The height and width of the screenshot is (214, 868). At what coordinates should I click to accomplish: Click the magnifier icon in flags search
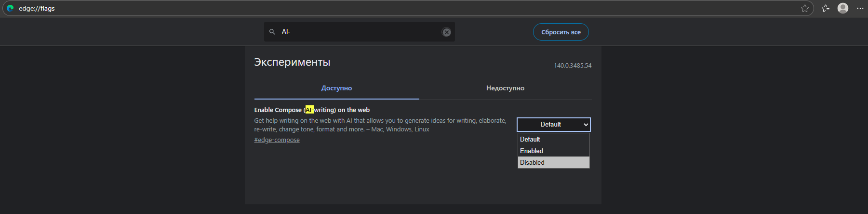272,32
